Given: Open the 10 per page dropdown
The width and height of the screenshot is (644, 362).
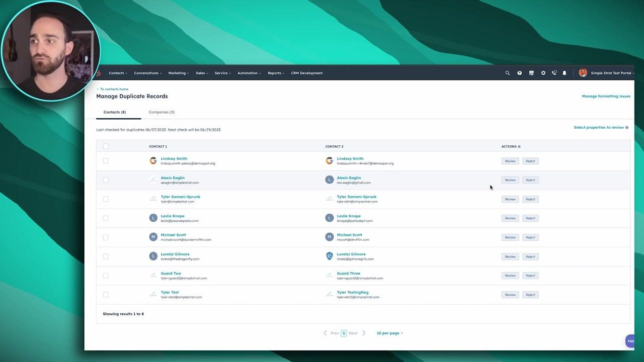Looking at the screenshot, I should tap(389, 333).
